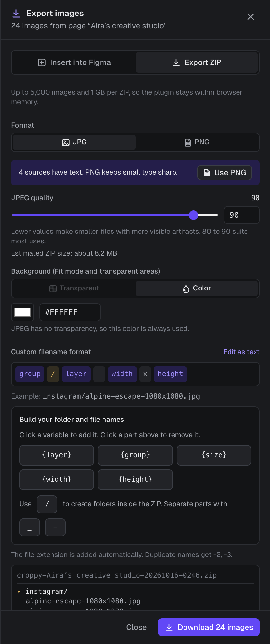
Task: Remove the layer chip from filename format
Action: 76,374
